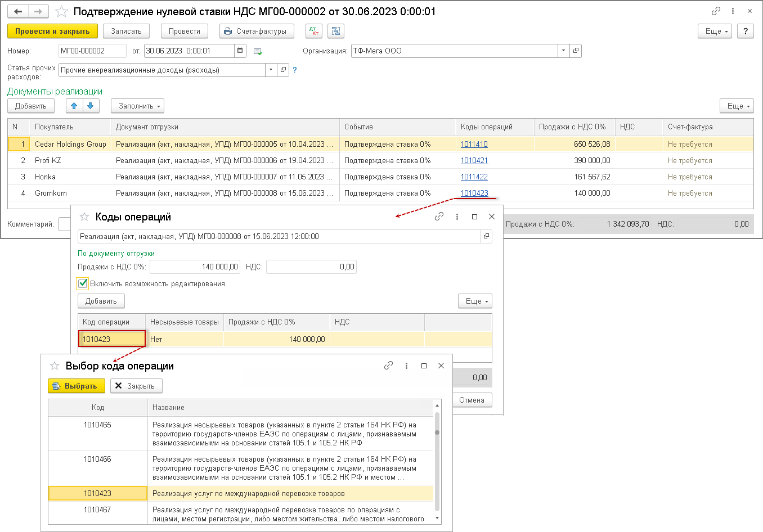Click the help question mark button

coord(746,31)
